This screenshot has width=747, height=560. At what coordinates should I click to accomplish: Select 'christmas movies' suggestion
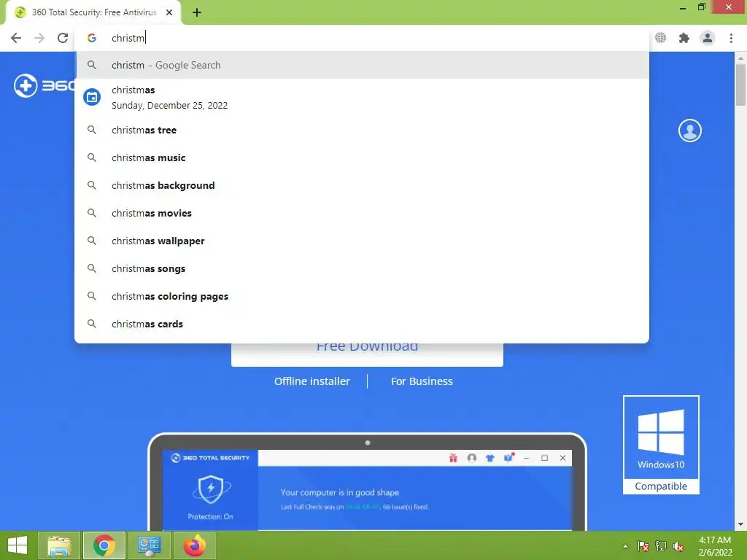click(x=362, y=213)
